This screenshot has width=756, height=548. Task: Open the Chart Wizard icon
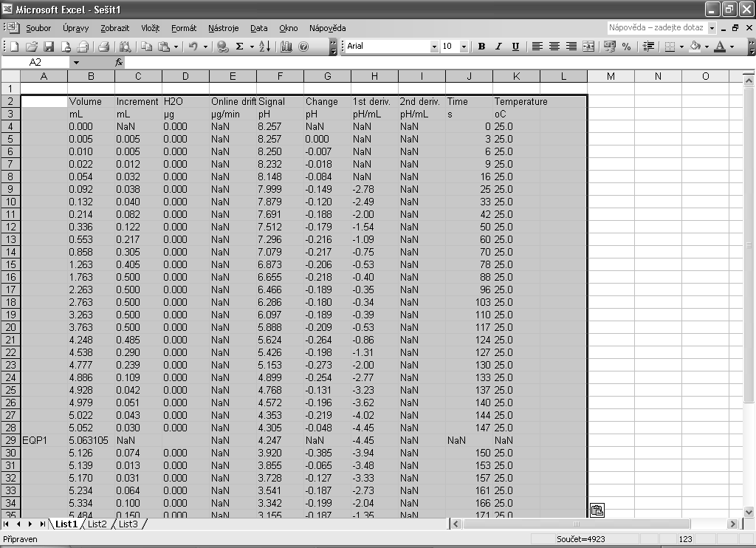[x=286, y=47]
